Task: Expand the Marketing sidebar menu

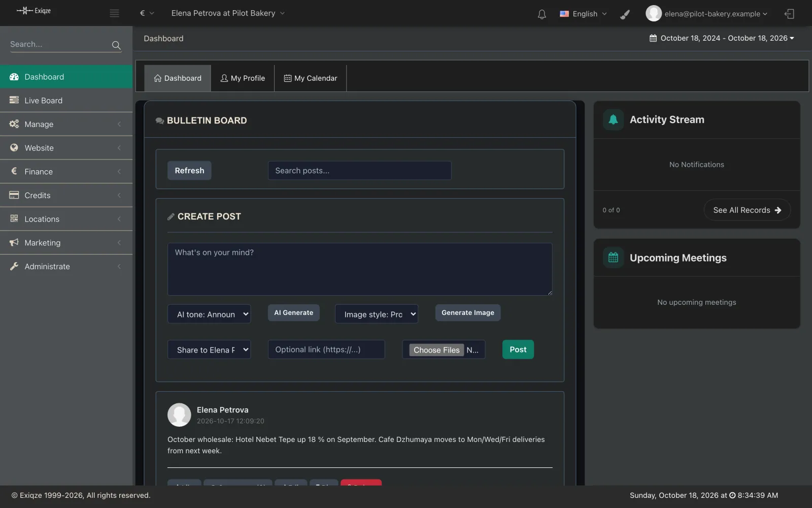Action: pos(66,243)
